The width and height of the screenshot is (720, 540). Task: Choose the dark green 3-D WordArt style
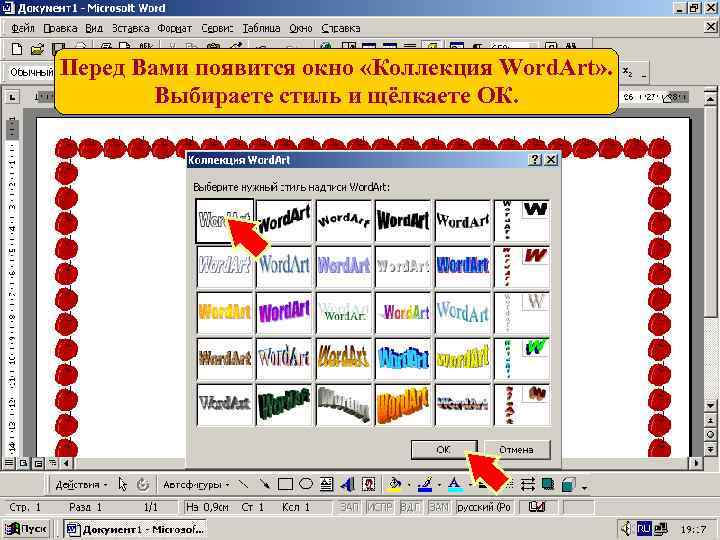click(x=284, y=405)
